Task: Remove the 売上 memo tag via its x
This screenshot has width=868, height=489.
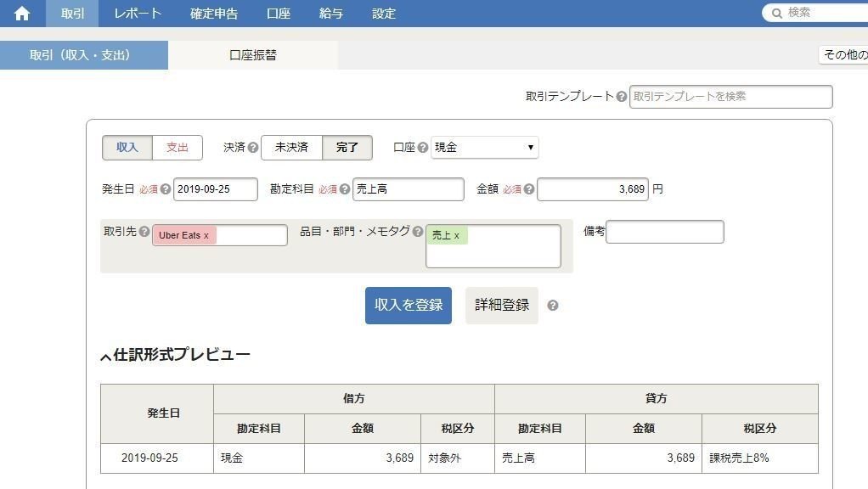Action: click(x=456, y=235)
